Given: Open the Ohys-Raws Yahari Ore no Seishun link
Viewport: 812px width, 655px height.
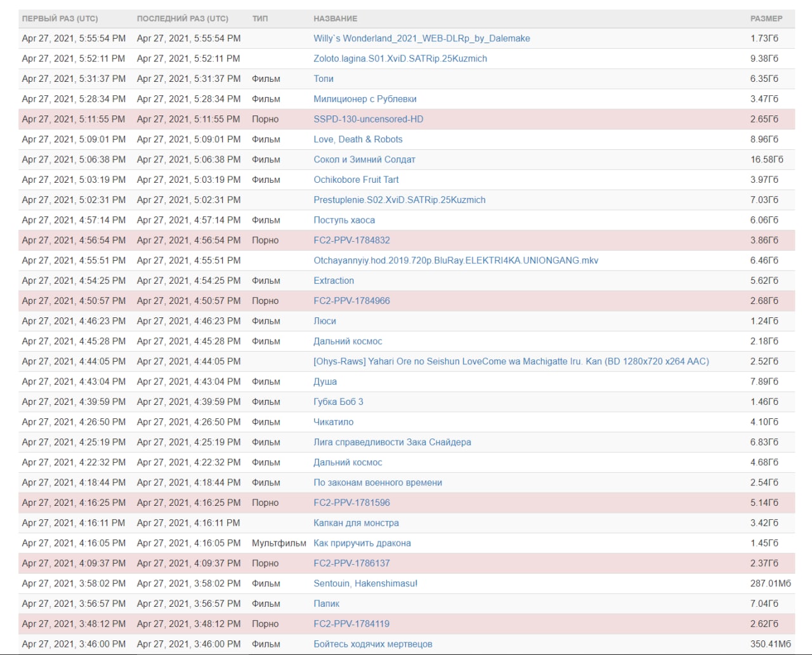Looking at the screenshot, I should click(511, 361).
